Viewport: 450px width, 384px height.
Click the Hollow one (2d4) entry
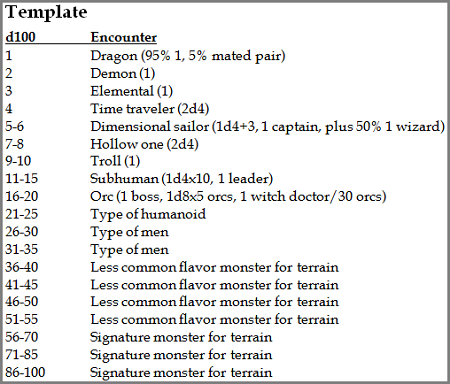pos(145,144)
